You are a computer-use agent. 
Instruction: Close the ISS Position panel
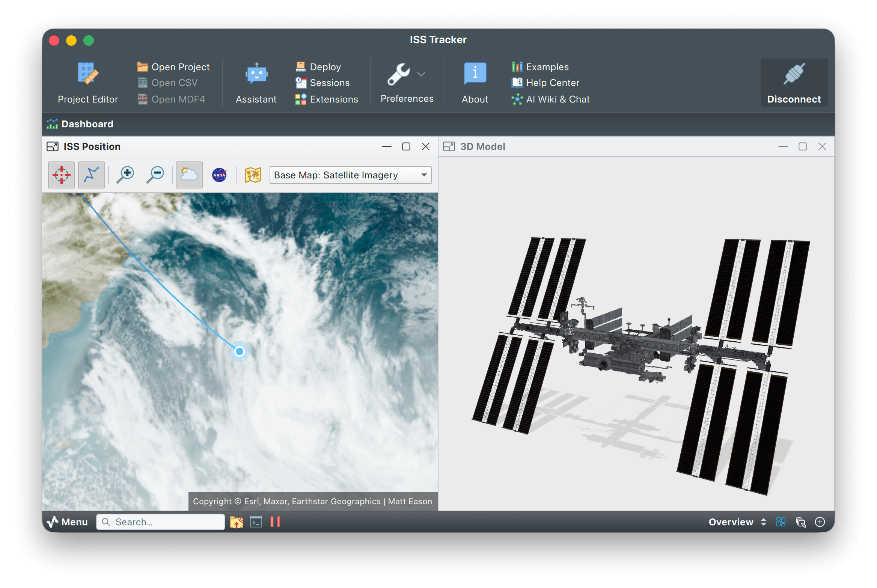tap(426, 146)
